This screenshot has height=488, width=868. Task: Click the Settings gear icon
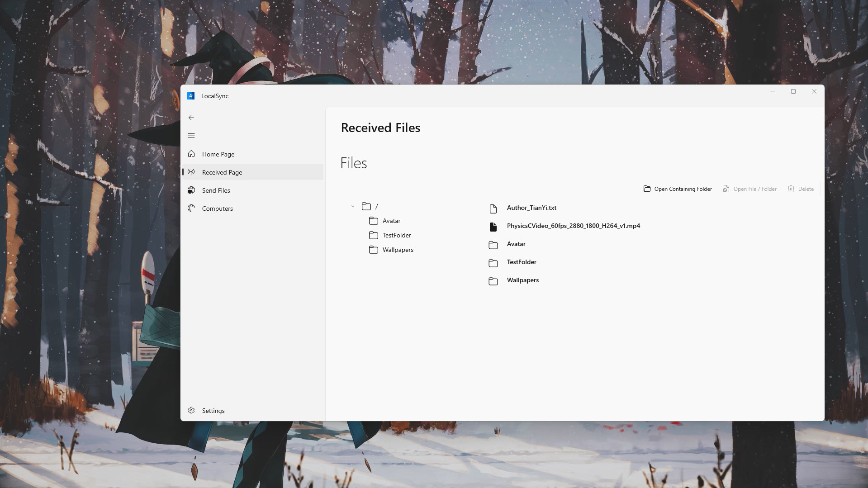191,410
